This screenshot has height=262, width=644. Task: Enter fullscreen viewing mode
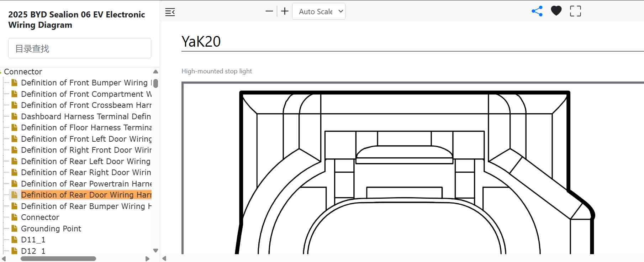[x=575, y=11]
